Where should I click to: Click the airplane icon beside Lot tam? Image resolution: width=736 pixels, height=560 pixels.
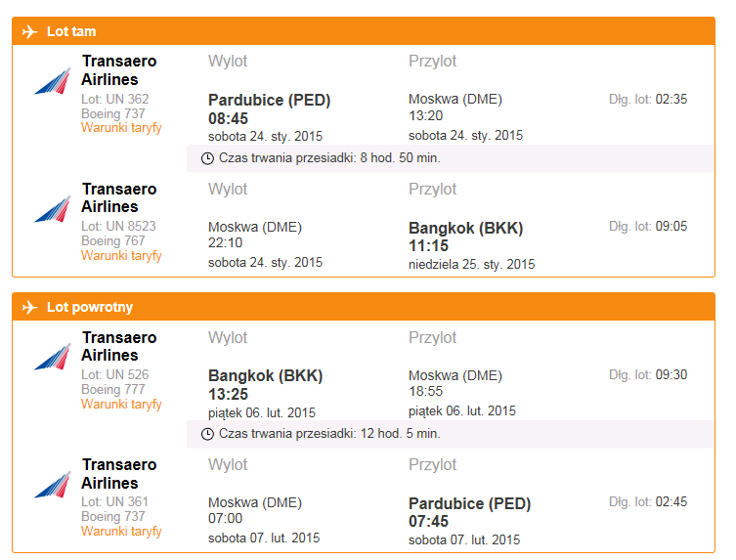(x=29, y=32)
